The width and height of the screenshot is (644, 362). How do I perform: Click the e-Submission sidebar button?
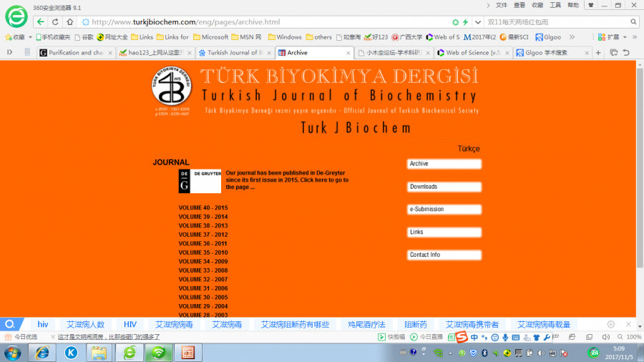[444, 210]
